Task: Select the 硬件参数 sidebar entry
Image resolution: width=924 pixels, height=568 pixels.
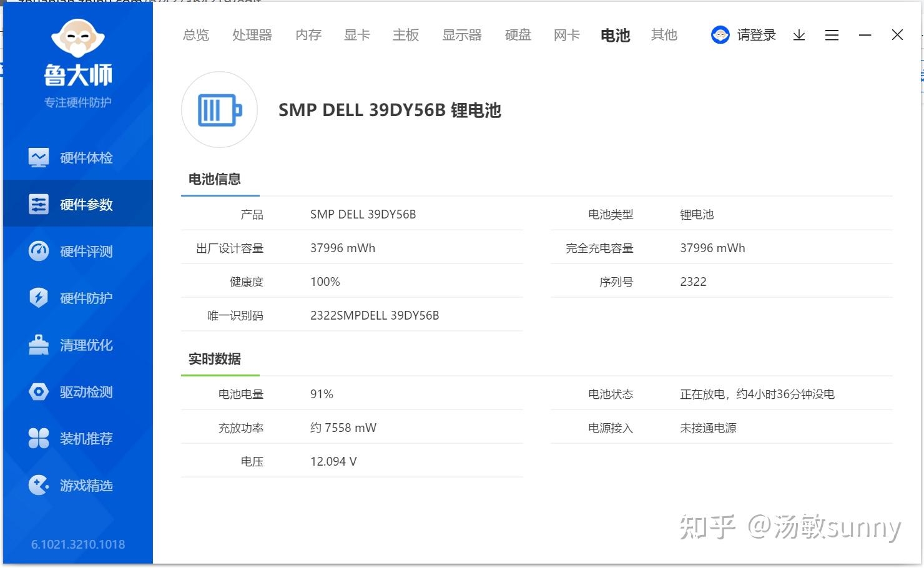Action: pos(86,204)
